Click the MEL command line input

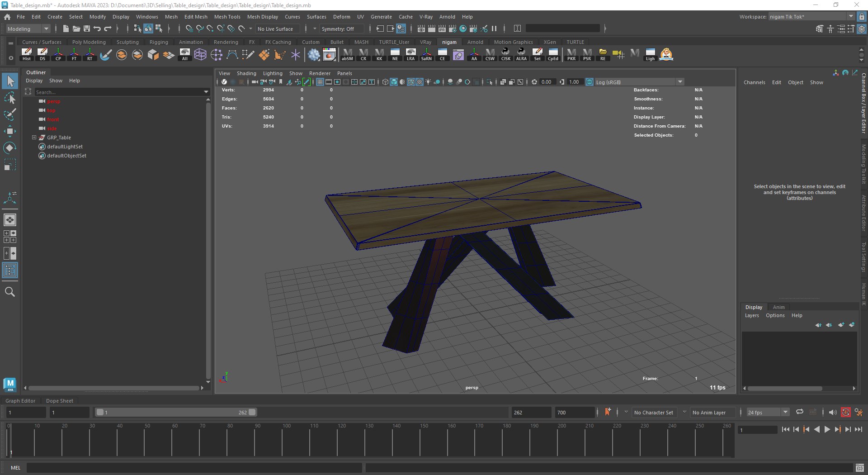pos(194,468)
